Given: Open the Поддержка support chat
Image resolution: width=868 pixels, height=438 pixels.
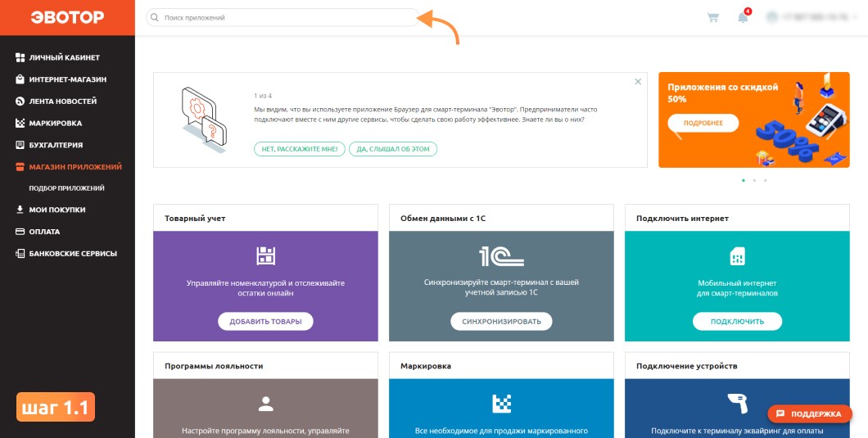Looking at the screenshot, I should click(809, 413).
